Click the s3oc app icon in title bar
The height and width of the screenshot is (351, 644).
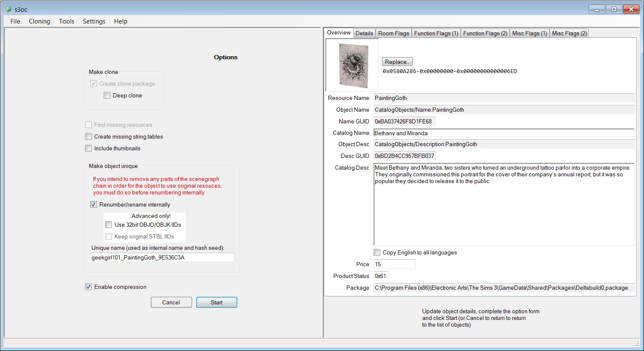8,9
